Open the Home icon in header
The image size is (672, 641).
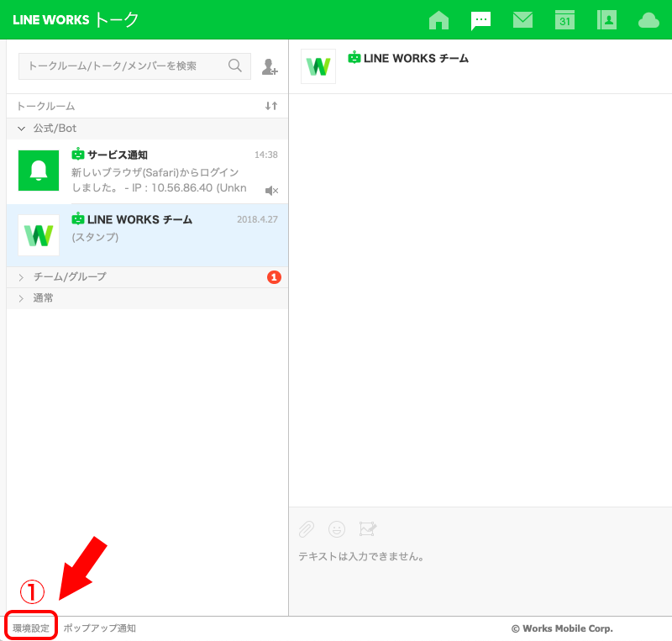(x=438, y=20)
